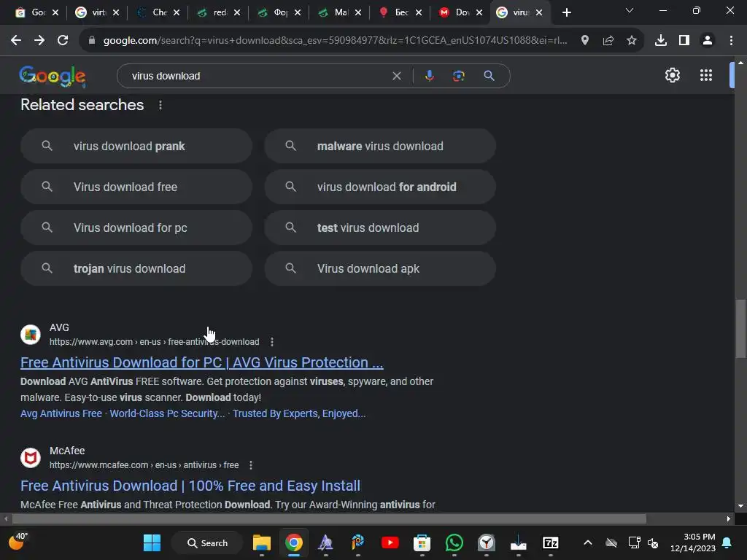
Task: Toggle Chrome side panel
Action: click(x=684, y=41)
